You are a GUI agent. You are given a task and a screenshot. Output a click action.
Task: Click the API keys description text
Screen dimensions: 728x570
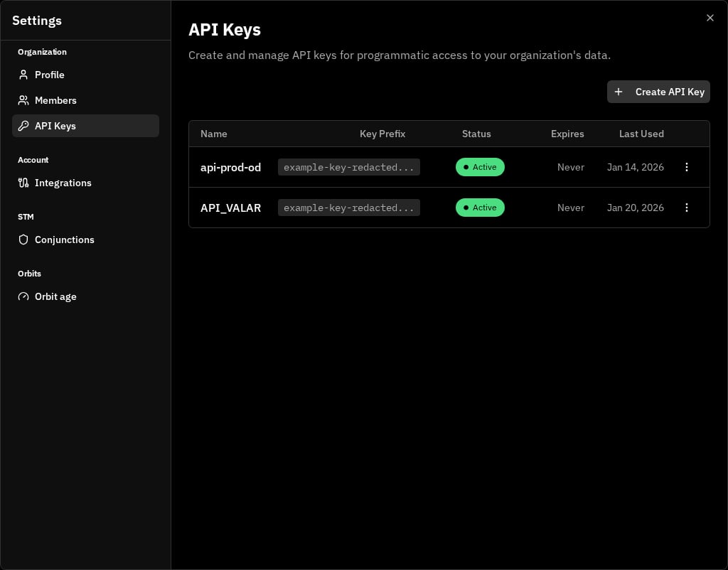point(400,55)
